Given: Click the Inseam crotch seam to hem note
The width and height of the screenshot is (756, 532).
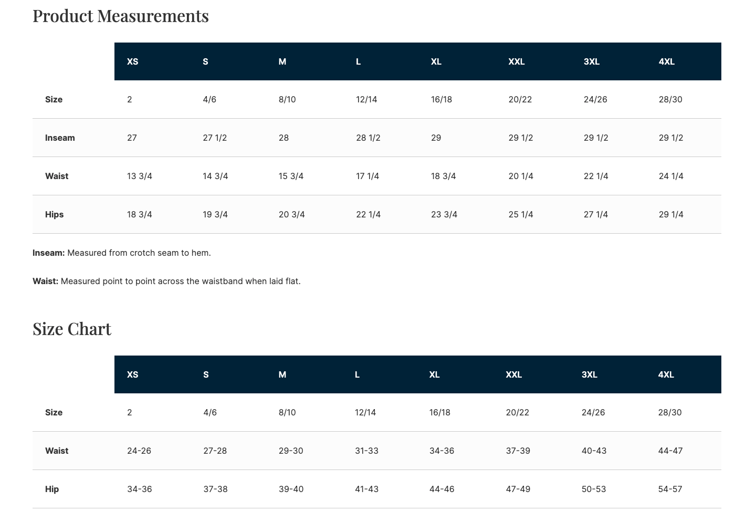Looking at the screenshot, I should pyautogui.click(x=122, y=253).
